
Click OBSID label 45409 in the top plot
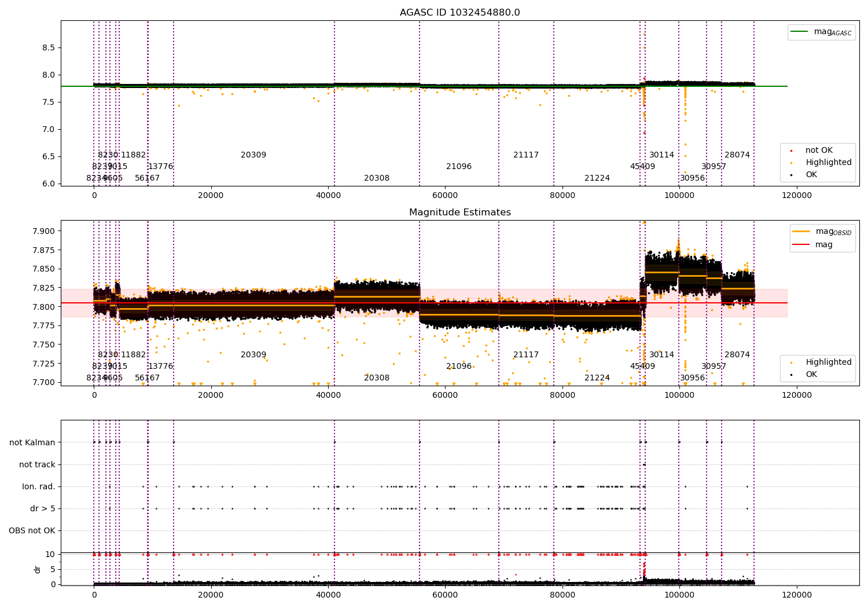[x=643, y=167]
